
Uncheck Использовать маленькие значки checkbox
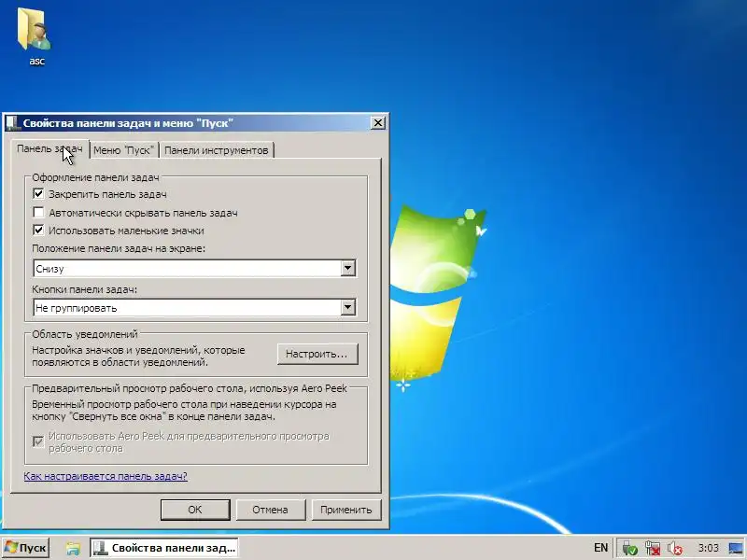click(38, 231)
